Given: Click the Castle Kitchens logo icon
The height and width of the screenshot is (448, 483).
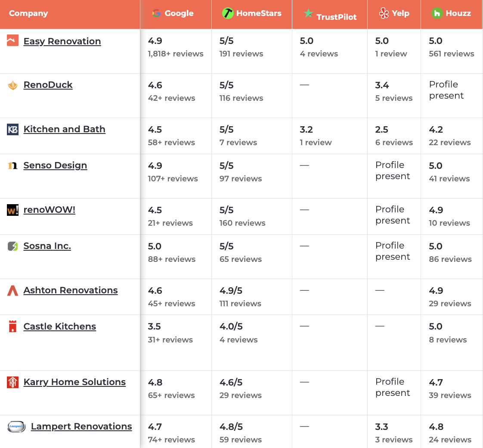Looking at the screenshot, I should pyautogui.click(x=12, y=327).
